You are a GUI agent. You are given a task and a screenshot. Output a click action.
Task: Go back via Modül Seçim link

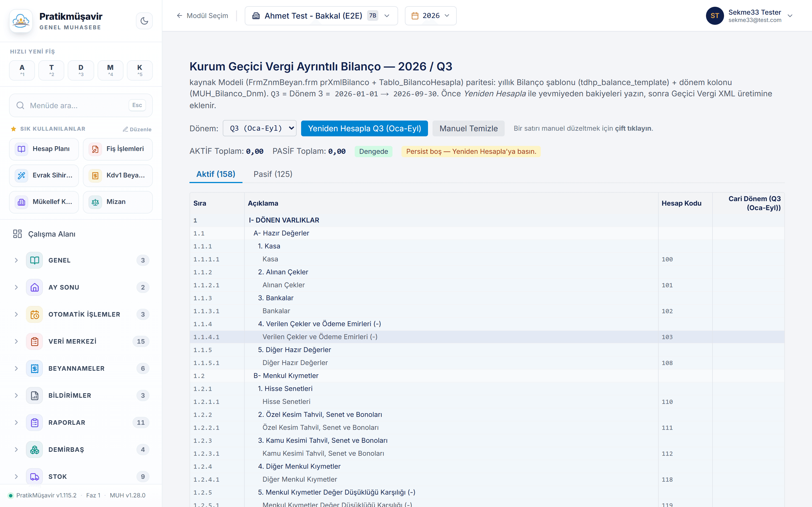pos(202,16)
